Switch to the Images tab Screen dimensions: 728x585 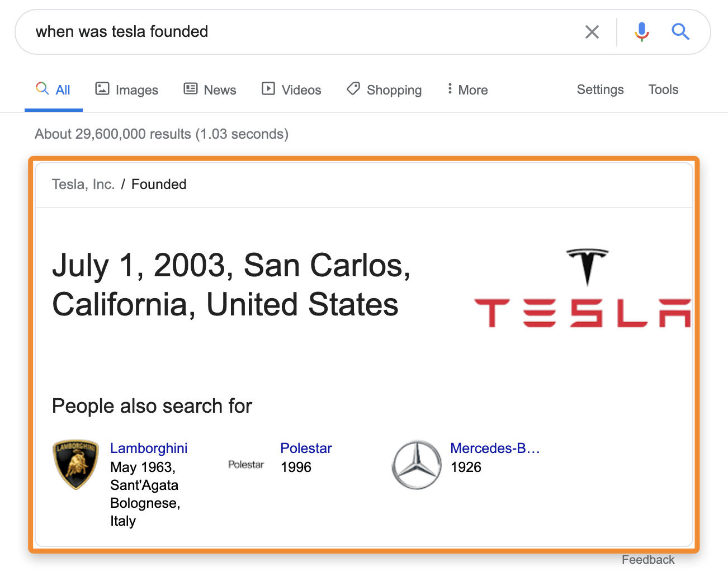127,90
